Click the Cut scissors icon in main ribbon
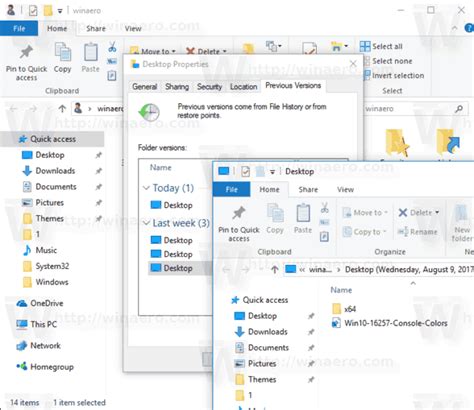Screen dimensions: 474x410 tap(112, 47)
